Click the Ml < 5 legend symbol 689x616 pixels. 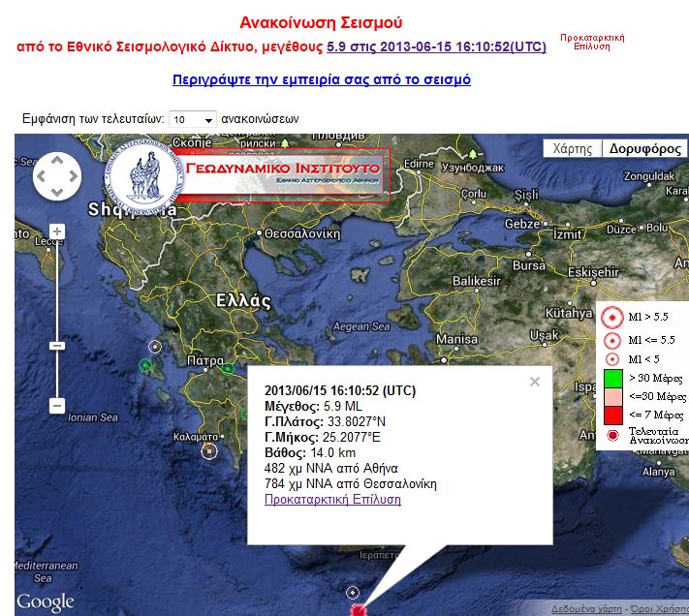[612, 359]
